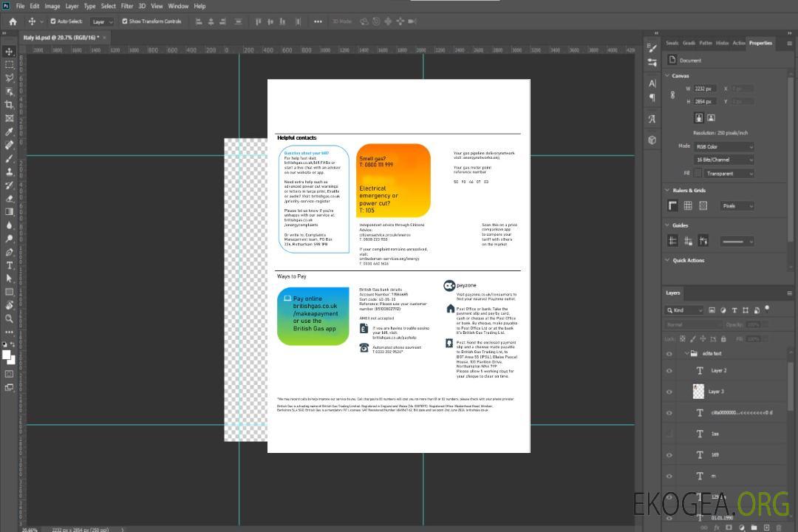Align left edges button in options bar

coord(199,21)
